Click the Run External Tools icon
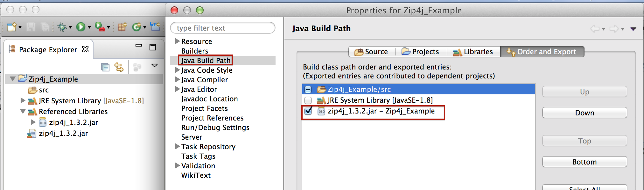Screen dimensions: 644x190 [x=100, y=27]
